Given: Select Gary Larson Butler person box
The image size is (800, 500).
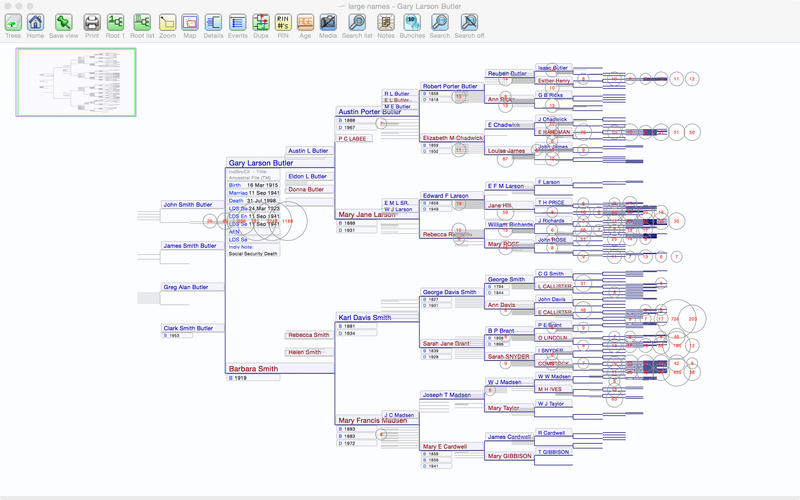Looking at the screenshot, I should [x=261, y=163].
